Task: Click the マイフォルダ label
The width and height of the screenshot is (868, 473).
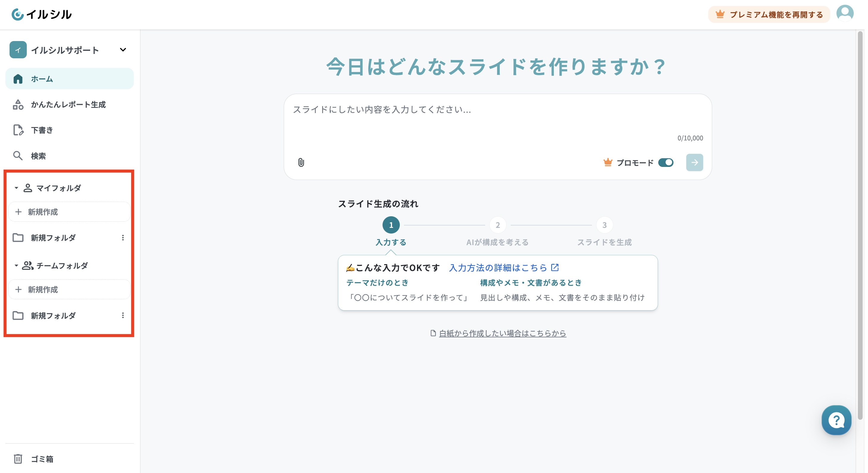Action: point(59,188)
